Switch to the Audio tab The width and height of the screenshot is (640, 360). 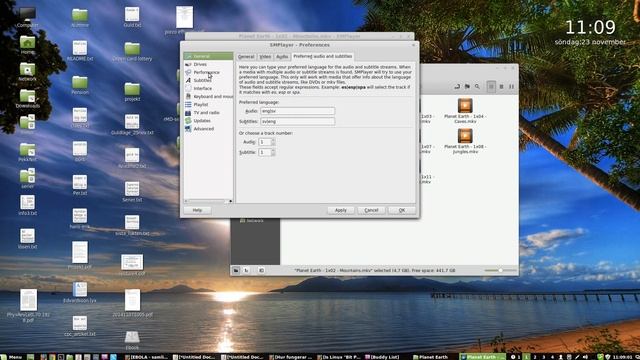coord(282,57)
